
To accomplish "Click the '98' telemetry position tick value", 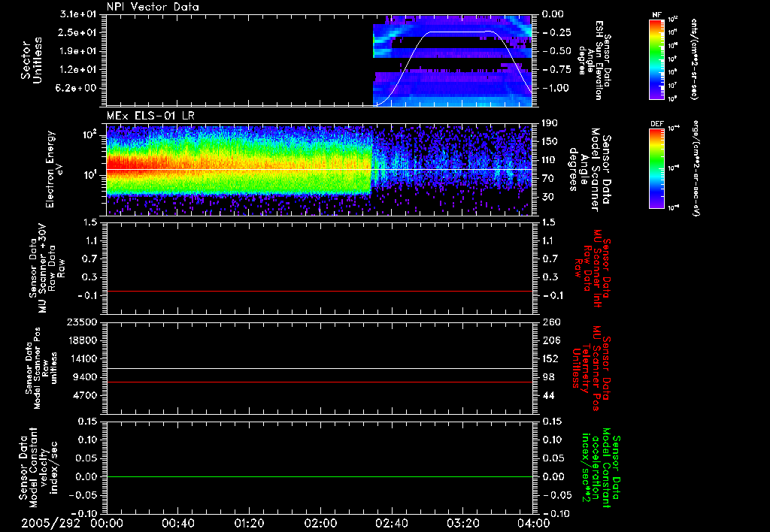I will 548,377.
